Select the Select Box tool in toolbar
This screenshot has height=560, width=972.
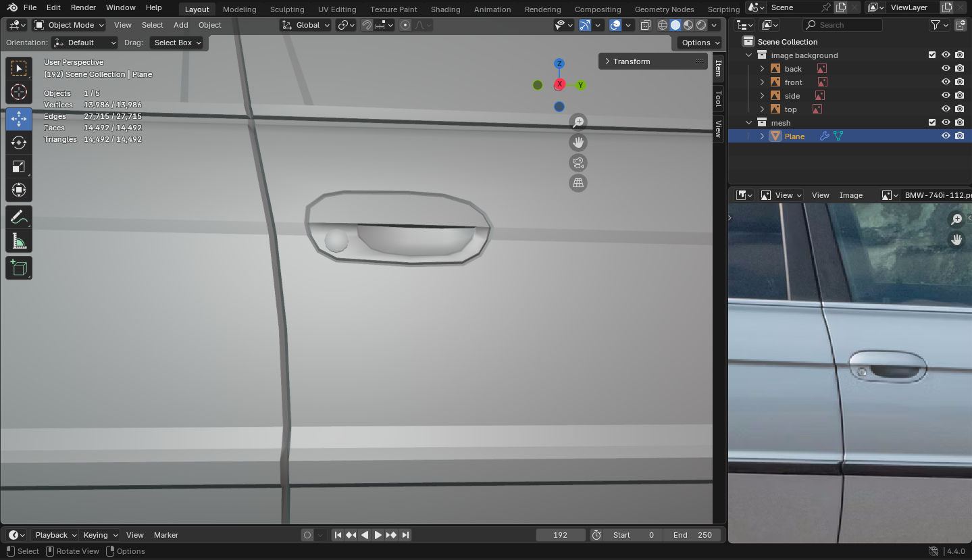tap(19, 68)
